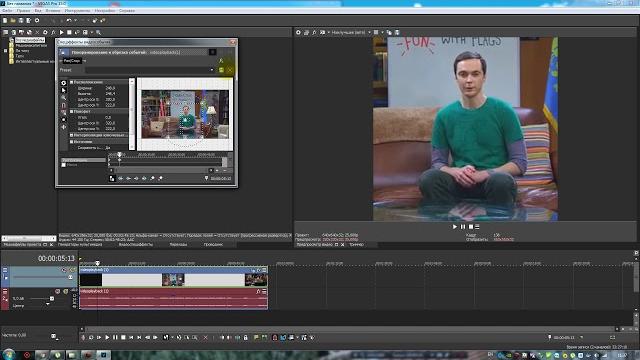Viewport: 640px width, 360px height.
Task: Jump to last keyframe in Pan/Crop
Action: pyautogui.click(x=144, y=178)
